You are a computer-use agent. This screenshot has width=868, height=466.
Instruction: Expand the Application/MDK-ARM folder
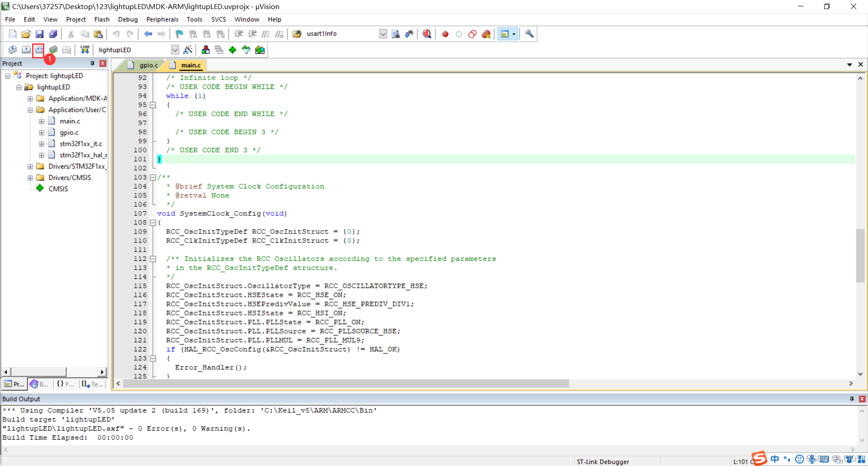click(30, 99)
